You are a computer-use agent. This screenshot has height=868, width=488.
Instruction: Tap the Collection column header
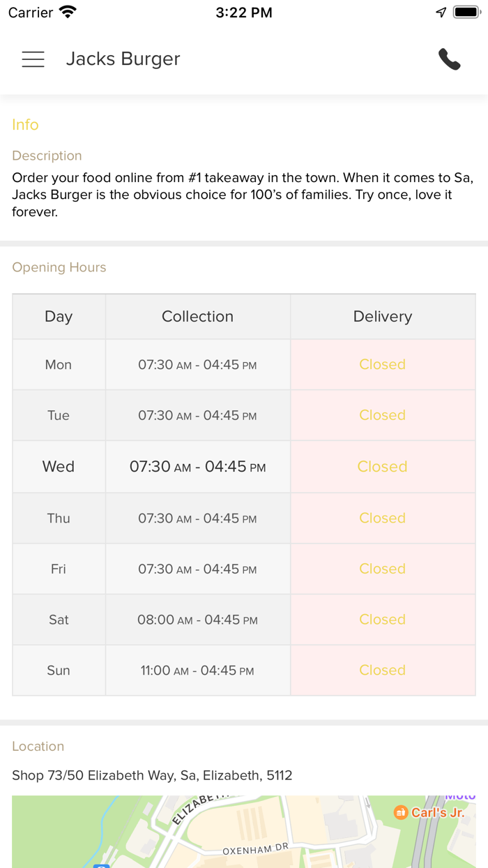pyautogui.click(x=197, y=317)
